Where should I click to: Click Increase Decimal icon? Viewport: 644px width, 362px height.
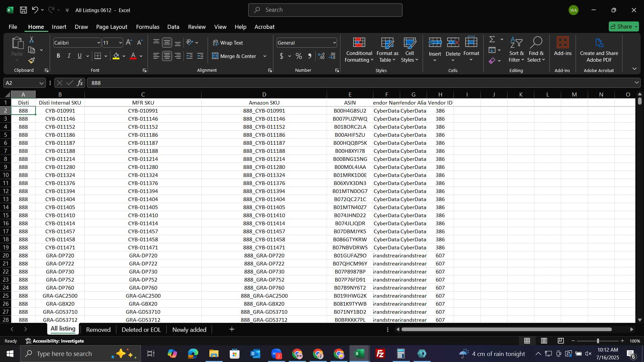321,56
